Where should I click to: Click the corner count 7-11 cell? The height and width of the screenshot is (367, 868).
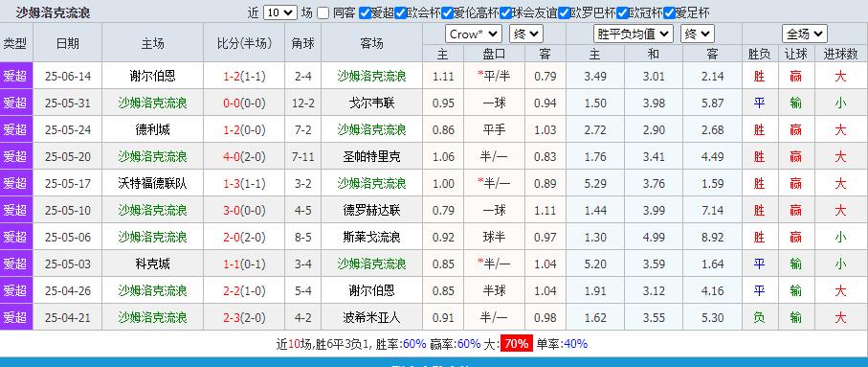point(302,156)
